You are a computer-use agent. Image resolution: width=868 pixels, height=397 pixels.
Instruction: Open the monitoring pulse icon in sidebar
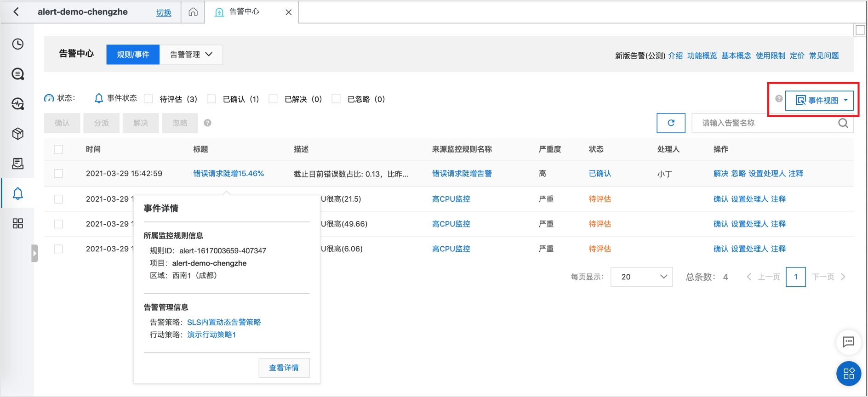[x=18, y=104]
